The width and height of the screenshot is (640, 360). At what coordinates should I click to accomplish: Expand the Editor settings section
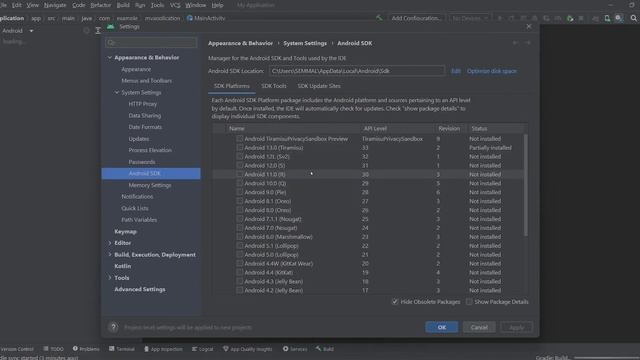109,243
